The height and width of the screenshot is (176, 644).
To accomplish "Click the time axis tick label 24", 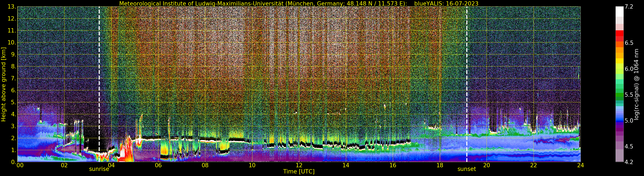I will tap(581, 165).
